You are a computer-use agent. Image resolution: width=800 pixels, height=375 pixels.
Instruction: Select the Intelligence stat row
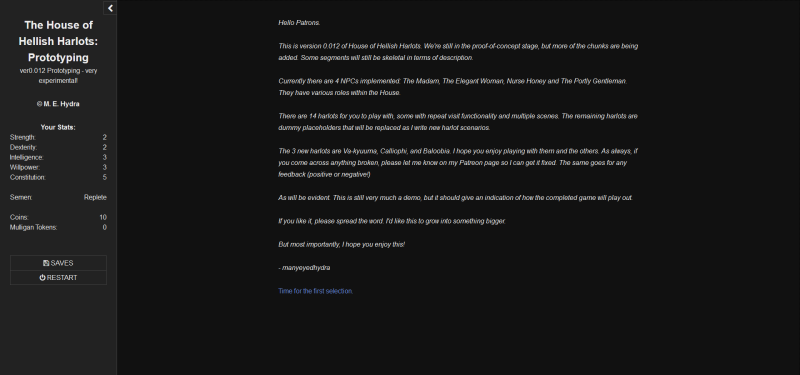click(x=58, y=158)
